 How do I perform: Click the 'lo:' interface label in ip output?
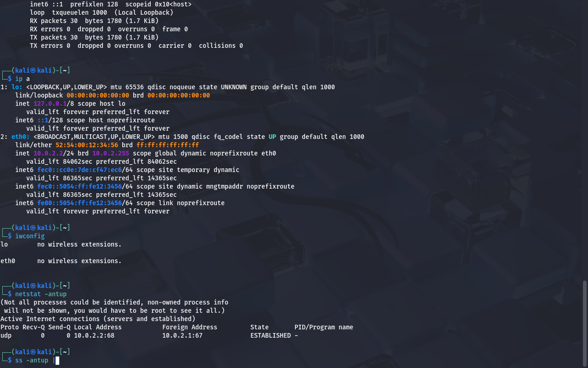[17, 87]
